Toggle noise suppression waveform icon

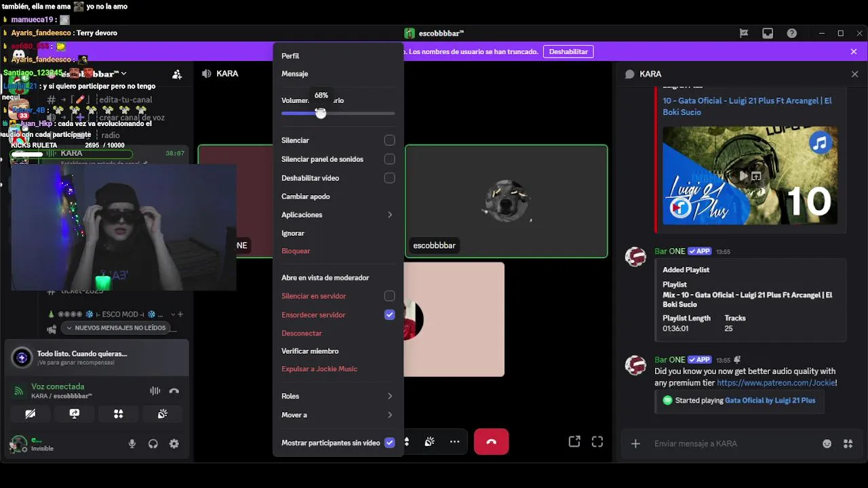click(x=155, y=390)
